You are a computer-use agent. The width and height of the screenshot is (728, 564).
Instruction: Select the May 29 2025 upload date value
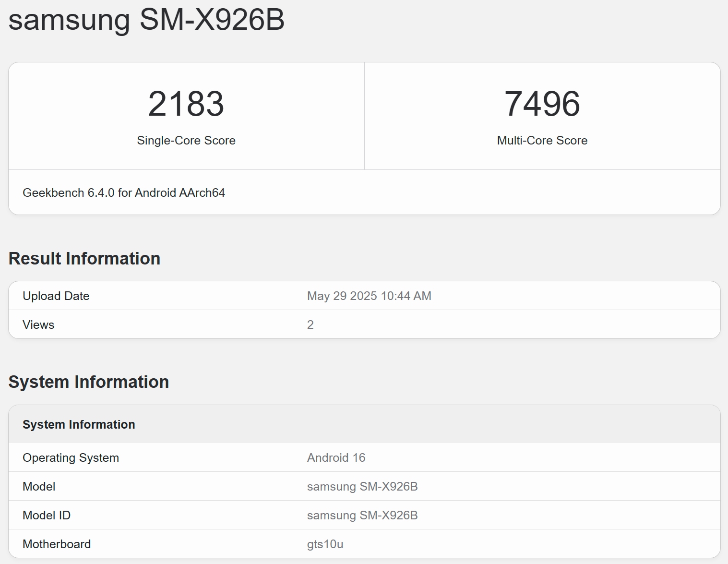[x=369, y=296]
